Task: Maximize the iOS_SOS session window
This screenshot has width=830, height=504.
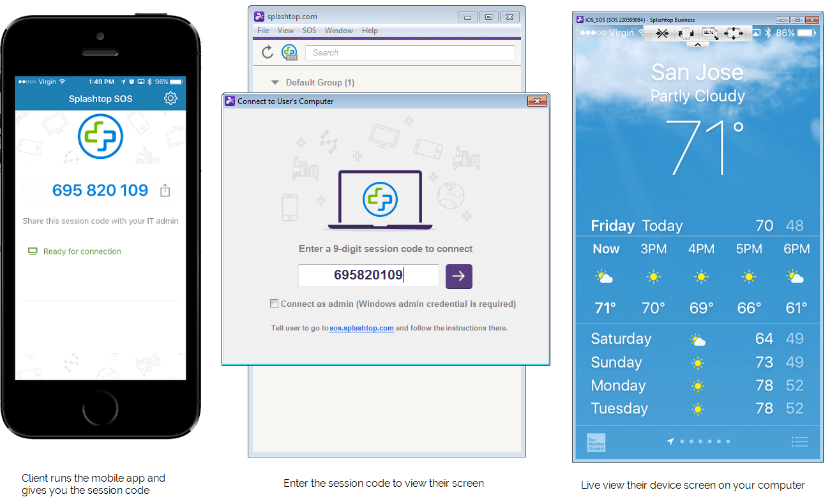Action: tap(797, 20)
